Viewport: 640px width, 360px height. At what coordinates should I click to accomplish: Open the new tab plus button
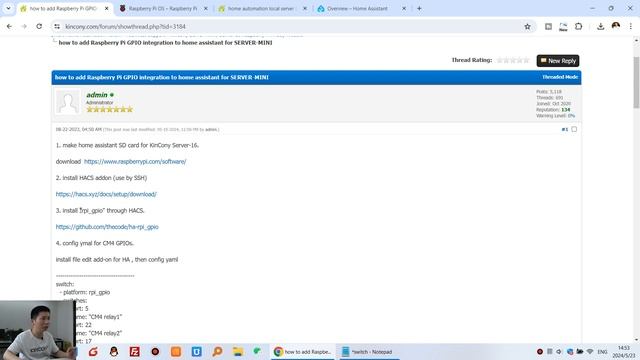[419, 8]
